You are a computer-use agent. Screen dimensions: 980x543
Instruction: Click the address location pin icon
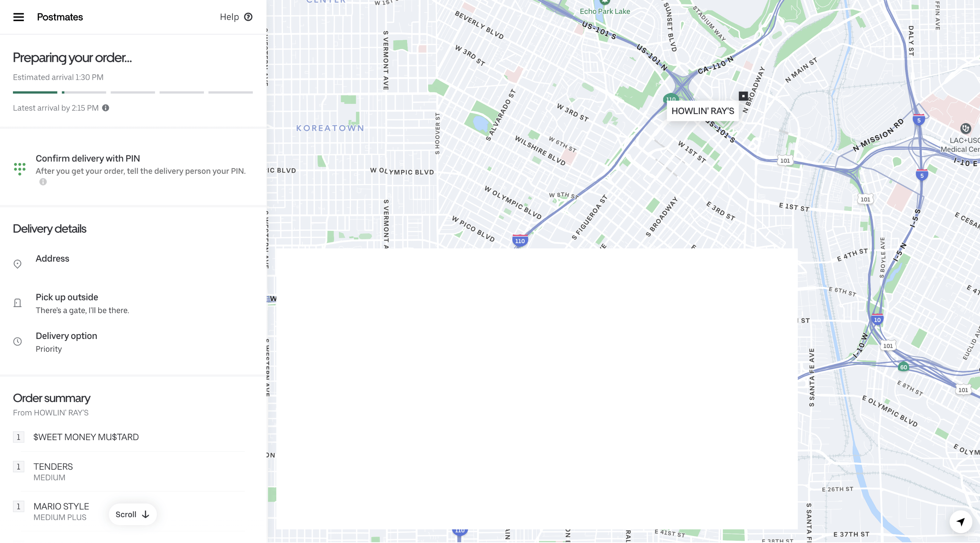tap(17, 264)
